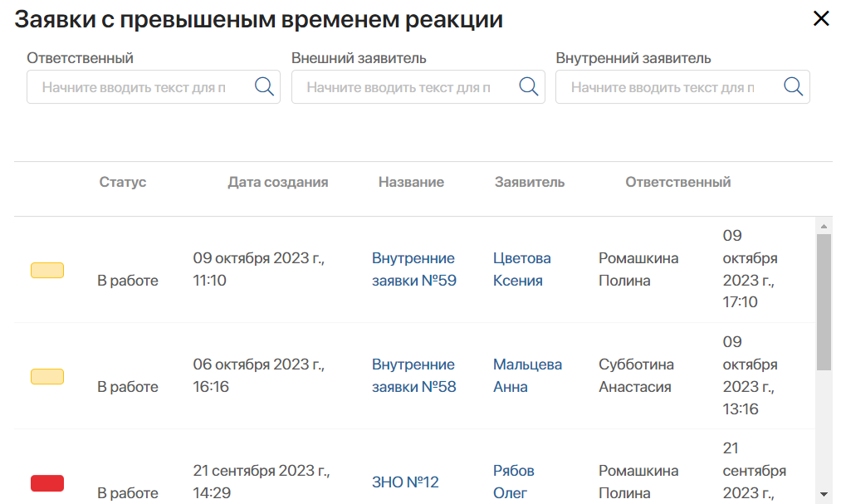Focus the Внутренний заявитель filter input

pyautogui.click(x=682, y=87)
